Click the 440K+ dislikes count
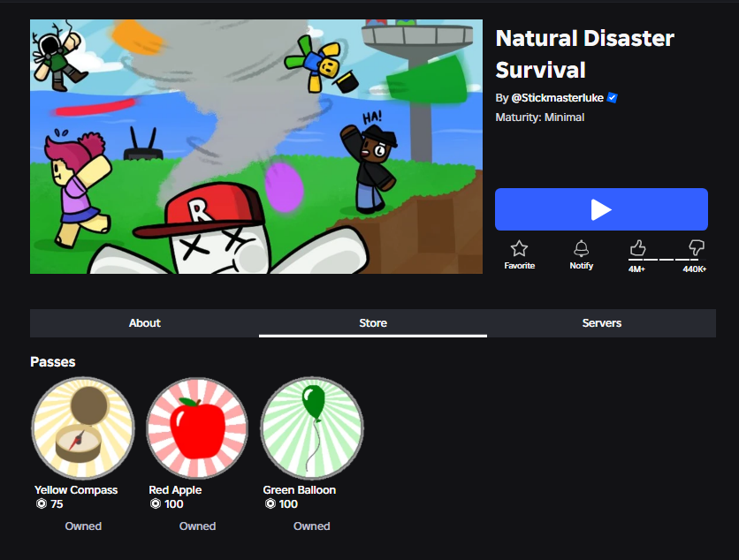 click(694, 269)
